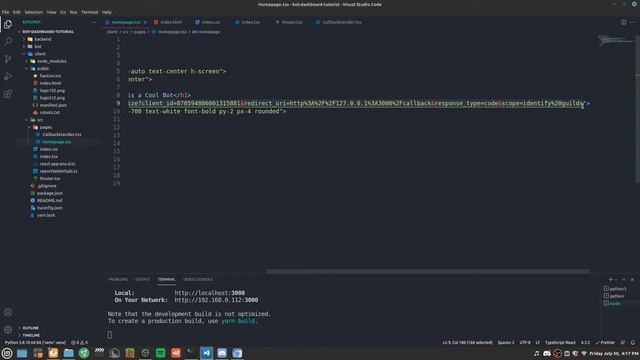Click the errors and warnings status indicator

(80, 342)
